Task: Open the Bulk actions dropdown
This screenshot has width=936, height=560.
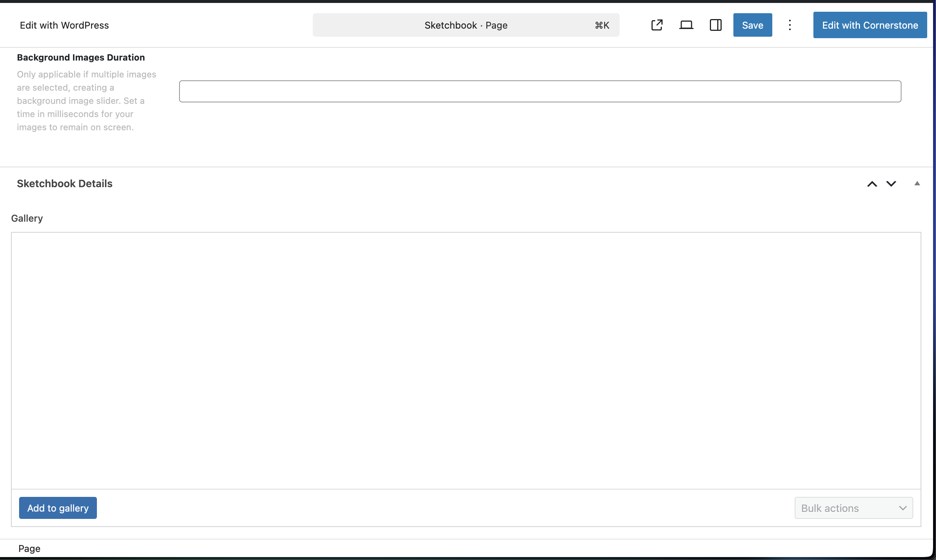Action: 853,508
